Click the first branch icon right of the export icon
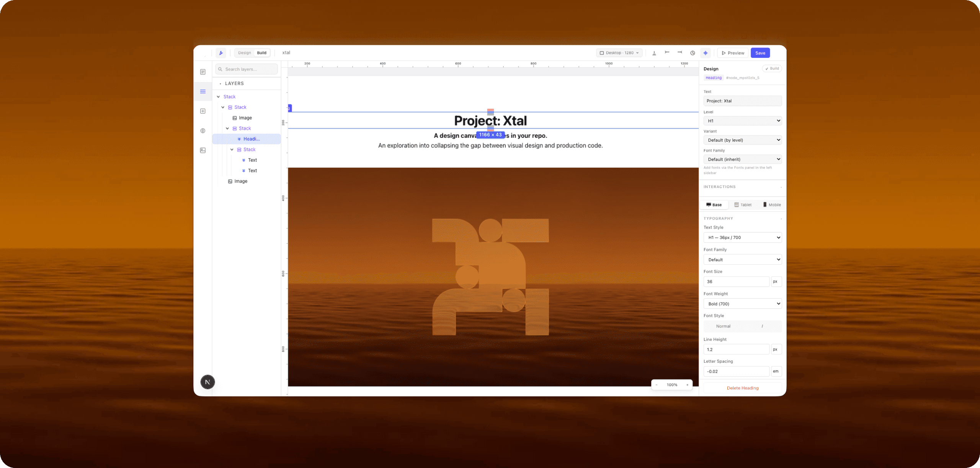The height and width of the screenshot is (468, 980). pyautogui.click(x=667, y=52)
